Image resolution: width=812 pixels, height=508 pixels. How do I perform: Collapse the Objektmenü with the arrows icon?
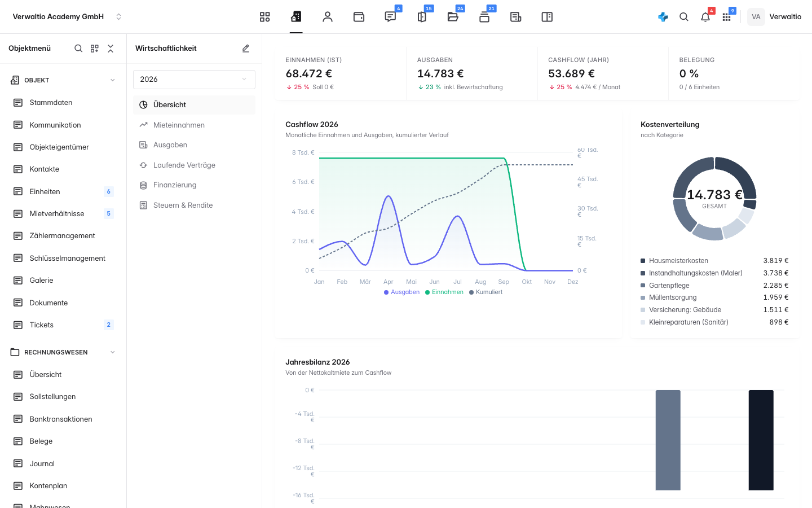[x=111, y=49]
